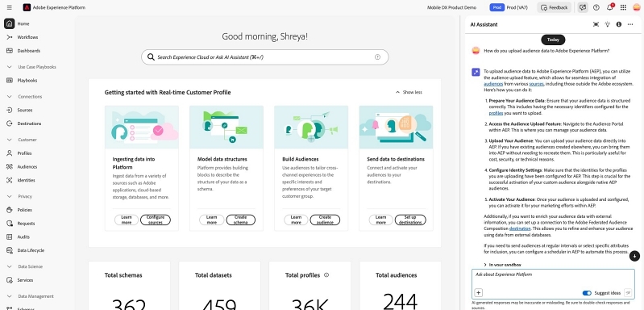Click the Search Experience Cloud input field

tap(264, 57)
